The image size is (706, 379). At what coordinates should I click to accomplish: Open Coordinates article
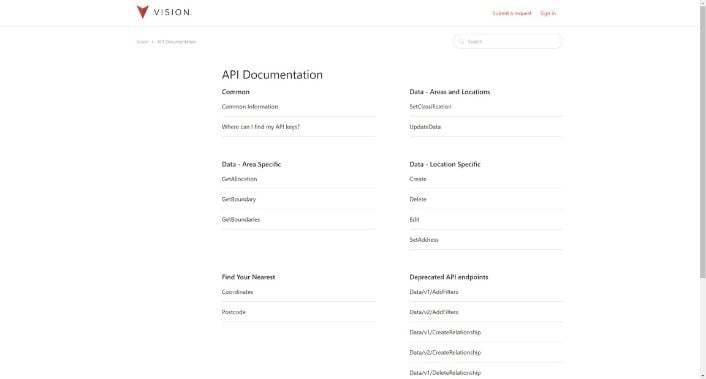point(237,292)
